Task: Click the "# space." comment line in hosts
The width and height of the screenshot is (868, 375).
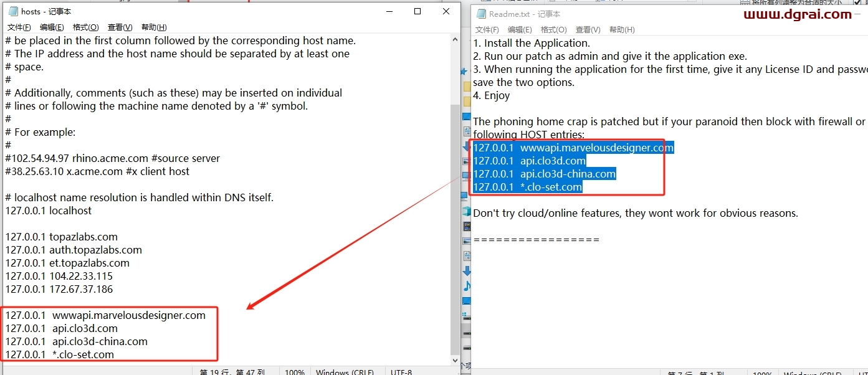Action: click(x=24, y=67)
